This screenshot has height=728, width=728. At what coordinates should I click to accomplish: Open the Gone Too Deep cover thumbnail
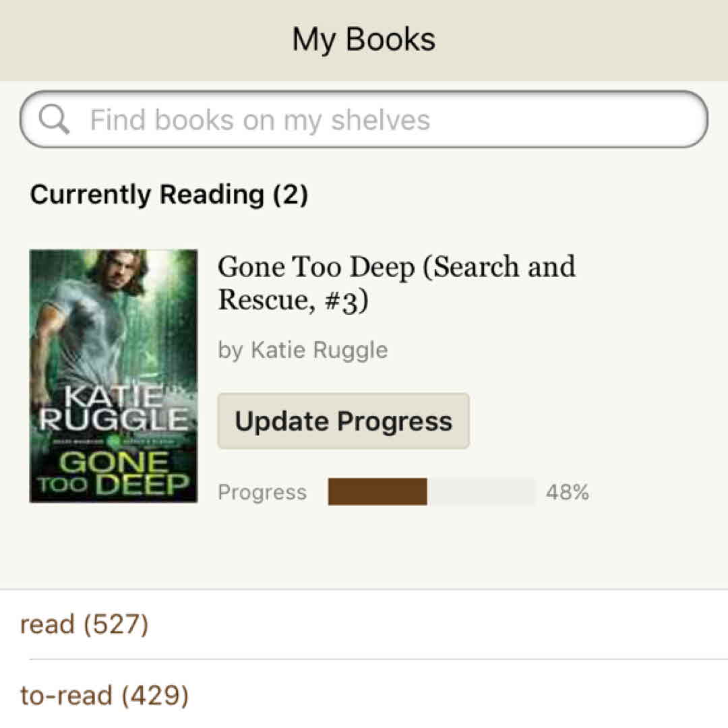[x=113, y=375]
